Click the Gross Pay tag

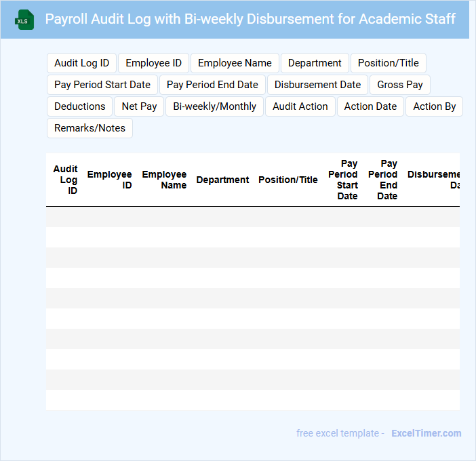399,85
